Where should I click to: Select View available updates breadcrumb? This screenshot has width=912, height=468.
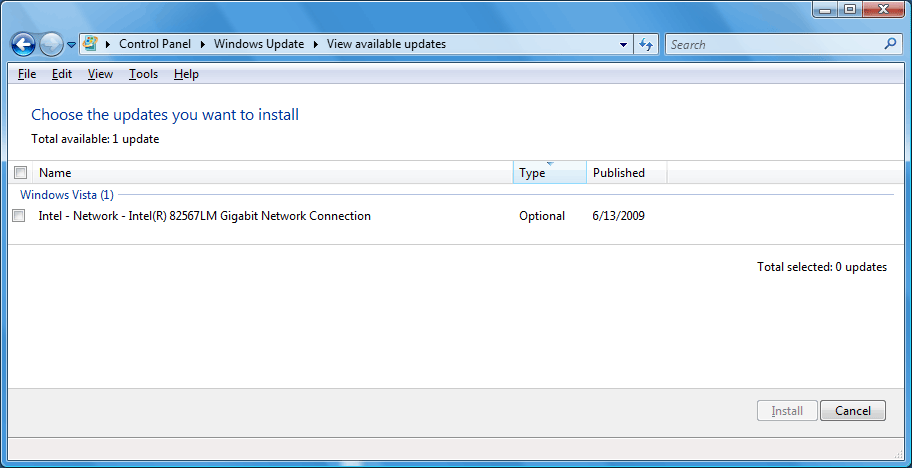[386, 44]
